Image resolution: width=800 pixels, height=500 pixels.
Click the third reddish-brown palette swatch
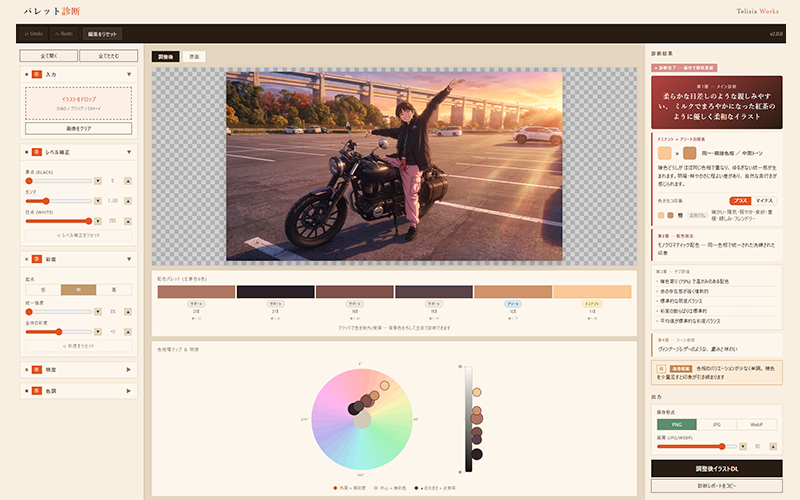tap(355, 292)
